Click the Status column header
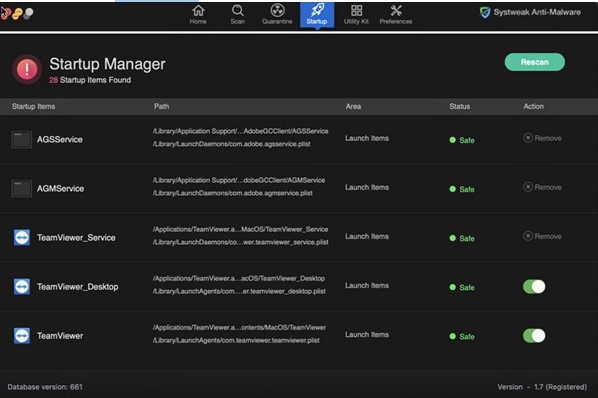The height and width of the screenshot is (398, 598). 460,106
